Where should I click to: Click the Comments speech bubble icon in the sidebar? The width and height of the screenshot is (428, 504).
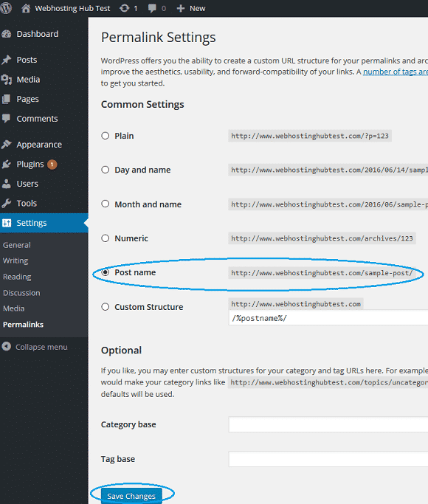pyautogui.click(x=7, y=119)
